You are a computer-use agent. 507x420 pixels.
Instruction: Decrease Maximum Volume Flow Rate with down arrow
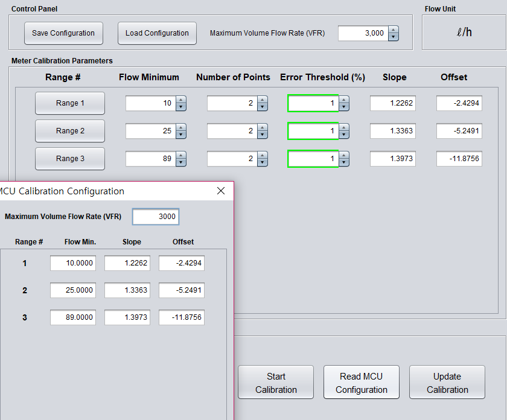[393, 37]
